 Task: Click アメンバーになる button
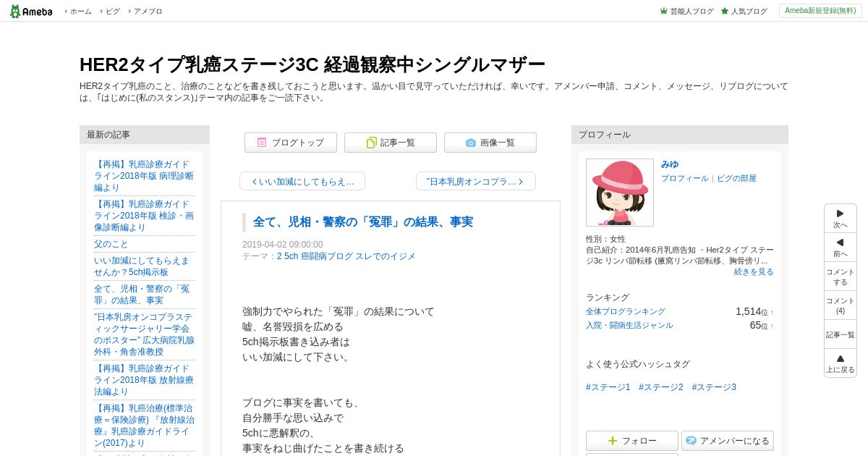[728, 441]
